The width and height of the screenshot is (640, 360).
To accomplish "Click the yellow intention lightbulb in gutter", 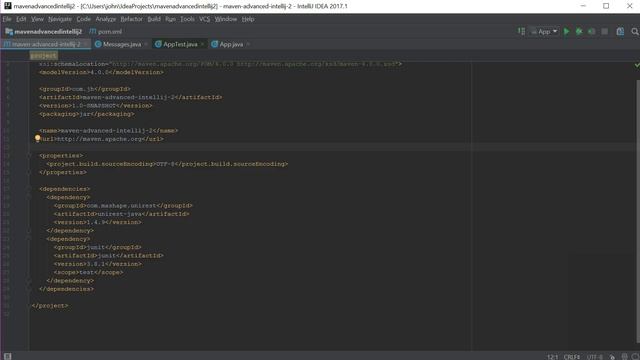I will click(x=38, y=138).
